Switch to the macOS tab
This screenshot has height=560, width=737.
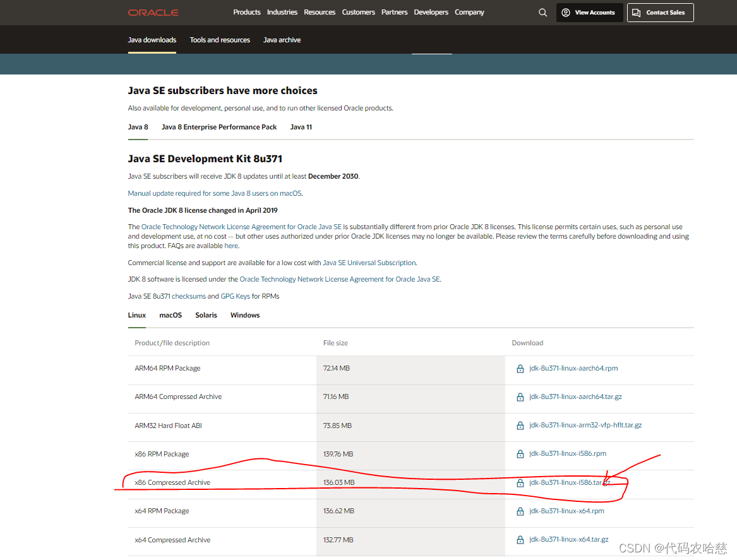pyautogui.click(x=170, y=315)
